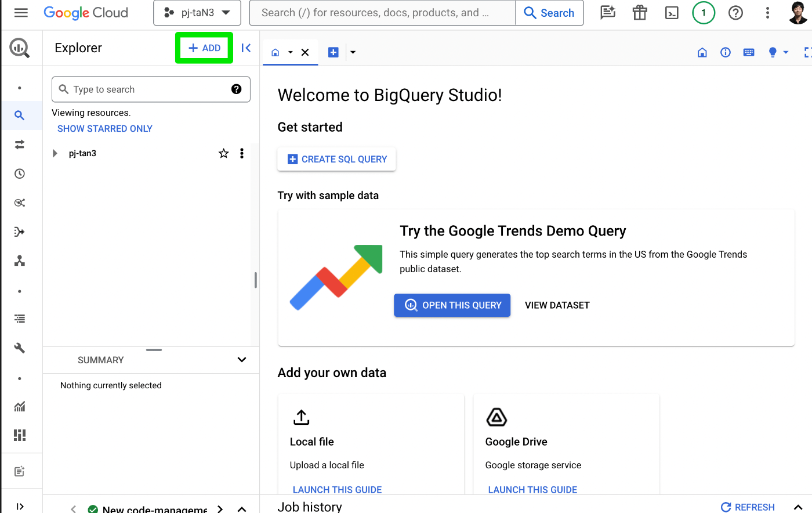This screenshot has height=513, width=812.
Task: Click the Google Cloud logo
Action: 86,13
